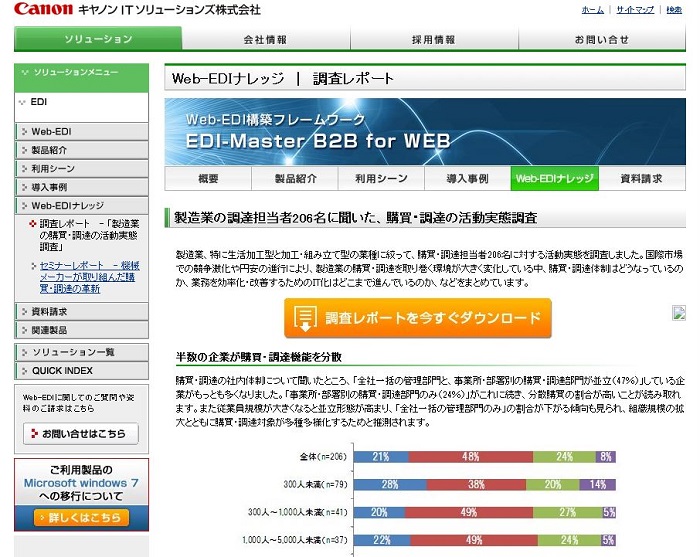Click the 詳しくはこちら orange button

pyautogui.click(x=81, y=518)
